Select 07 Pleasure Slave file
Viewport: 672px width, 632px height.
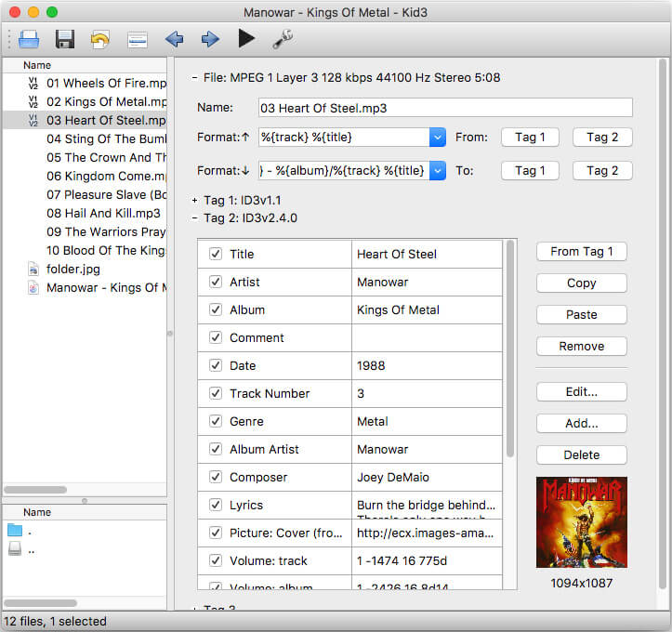coord(106,194)
